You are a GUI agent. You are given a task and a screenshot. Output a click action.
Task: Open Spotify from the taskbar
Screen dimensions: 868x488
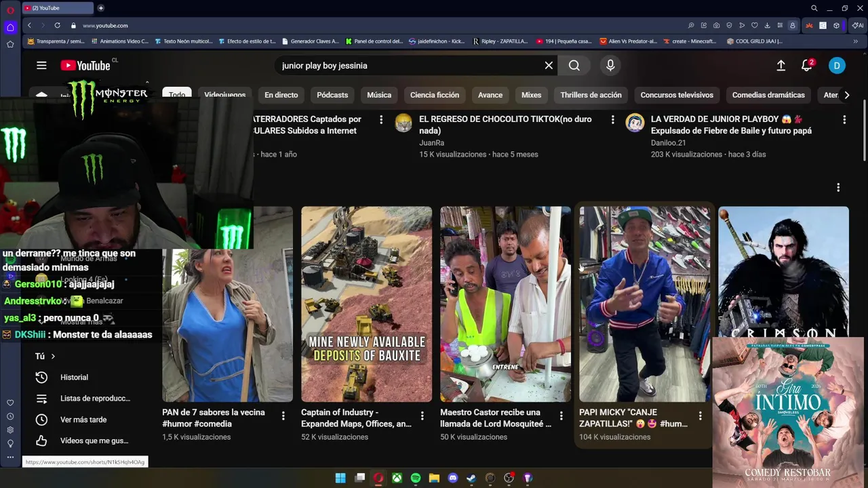tap(416, 478)
